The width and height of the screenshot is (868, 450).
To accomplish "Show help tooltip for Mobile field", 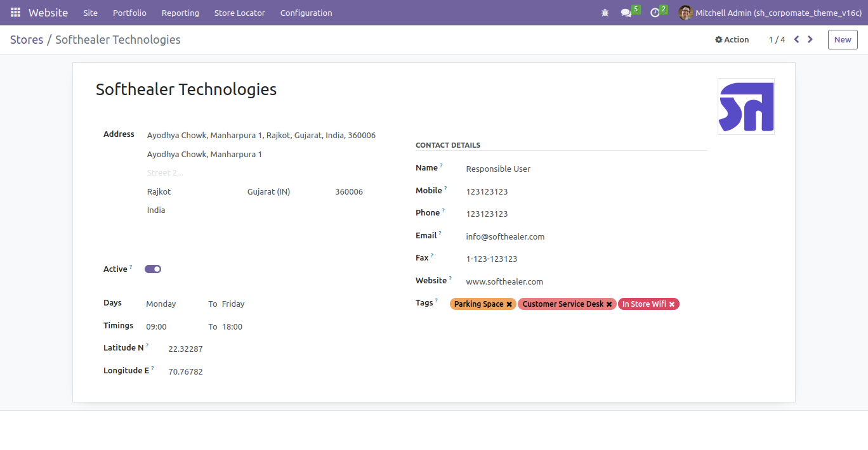I will [445, 188].
